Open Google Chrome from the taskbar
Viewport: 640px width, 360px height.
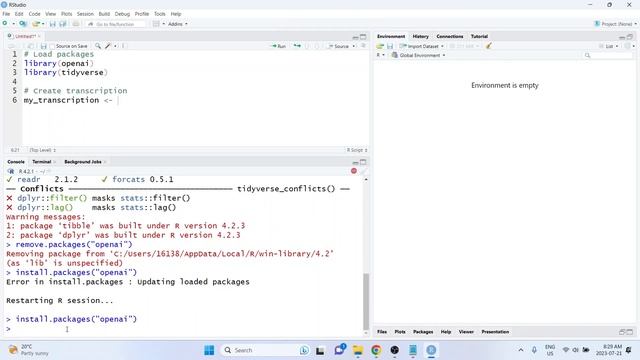click(x=376, y=350)
